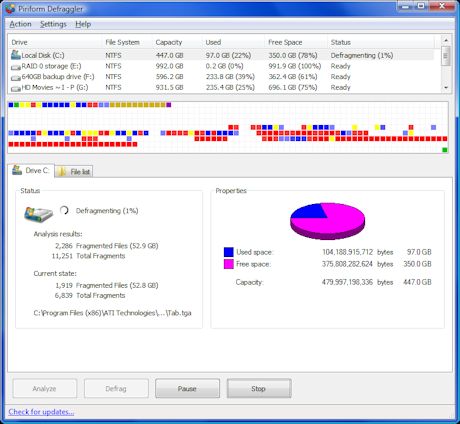Open the Action menu
This screenshot has height=424, width=460.
[x=20, y=24]
